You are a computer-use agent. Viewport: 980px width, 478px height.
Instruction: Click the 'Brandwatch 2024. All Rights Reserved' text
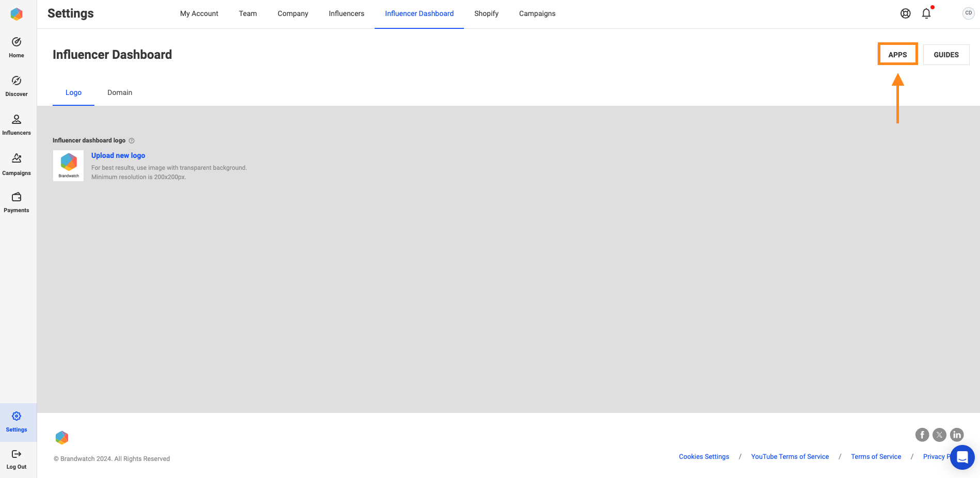pos(112,459)
